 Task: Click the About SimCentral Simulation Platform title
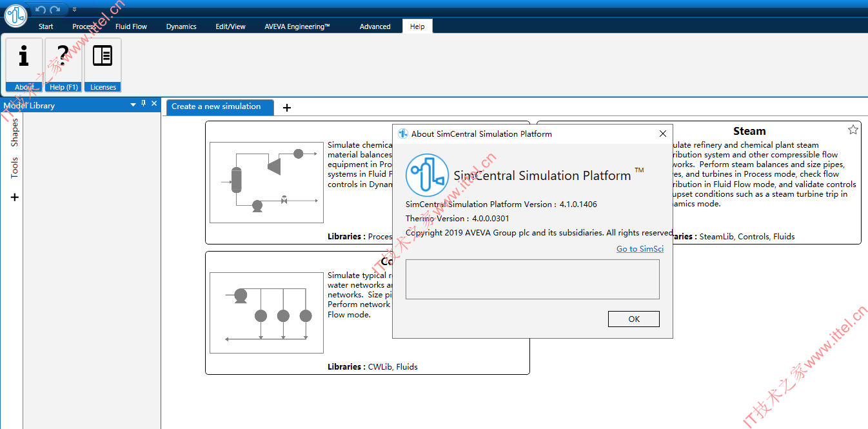482,134
